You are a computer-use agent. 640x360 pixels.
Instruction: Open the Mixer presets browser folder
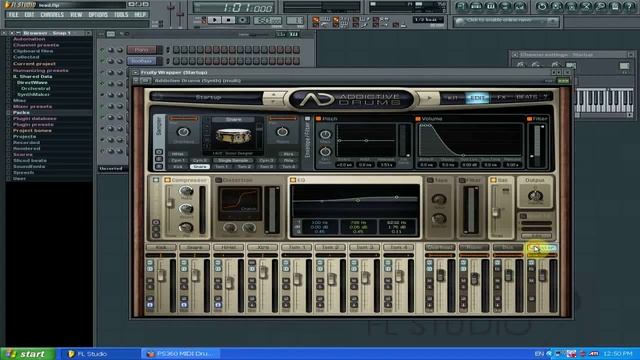point(32,107)
